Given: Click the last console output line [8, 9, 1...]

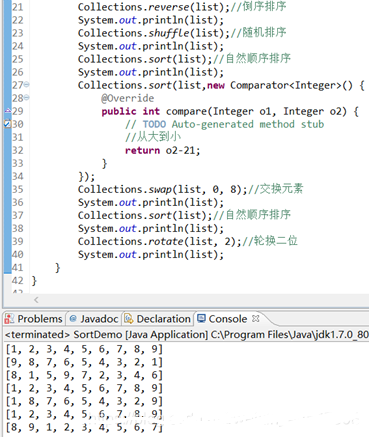Looking at the screenshot, I should tap(84, 427).
